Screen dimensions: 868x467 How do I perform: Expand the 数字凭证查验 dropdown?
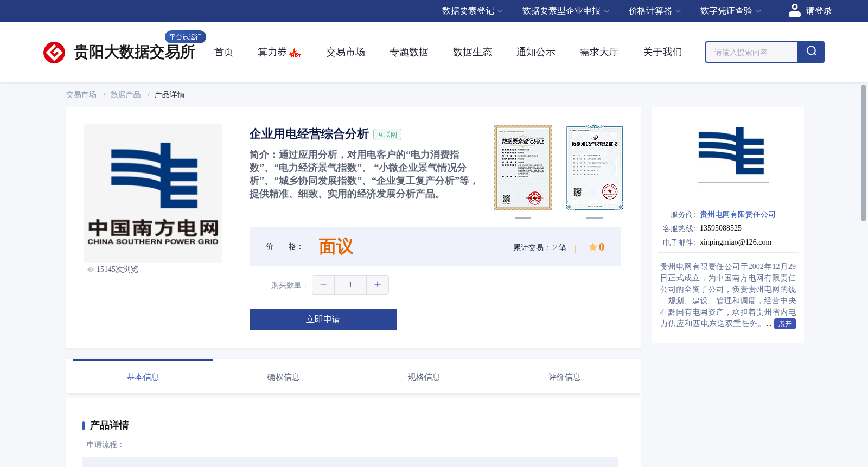(731, 11)
